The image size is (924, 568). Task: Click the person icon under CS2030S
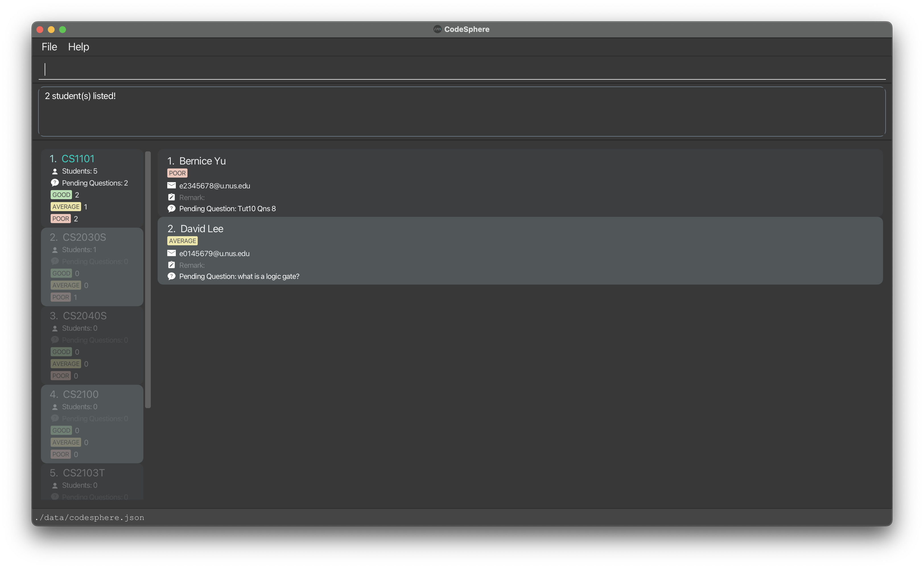point(55,250)
